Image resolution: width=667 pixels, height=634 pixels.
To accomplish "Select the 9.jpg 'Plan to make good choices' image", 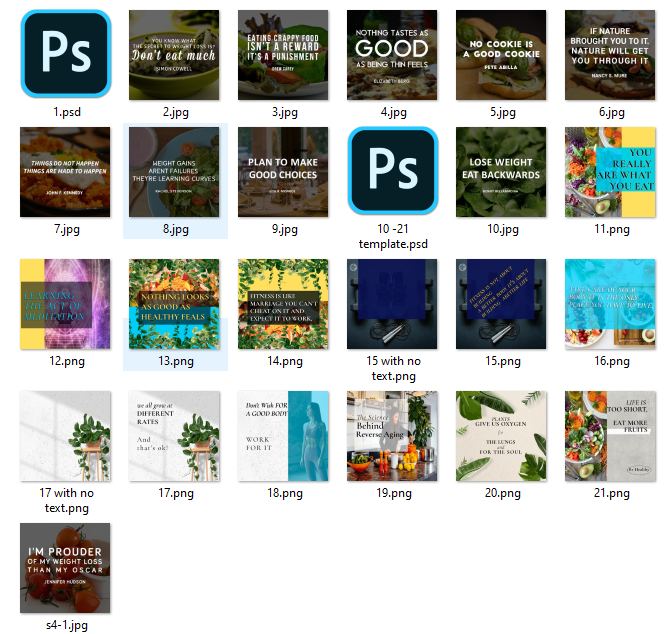I will pyautogui.click(x=283, y=172).
